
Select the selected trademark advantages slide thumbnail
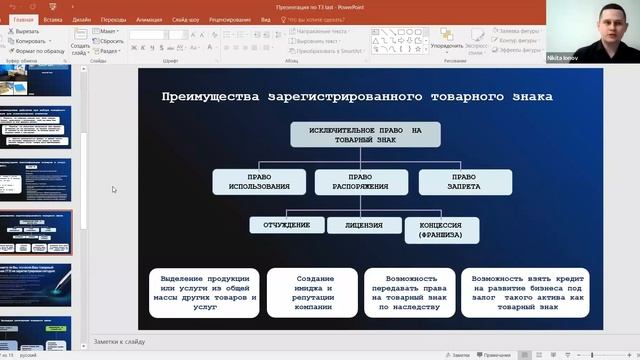(x=36, y=233)
